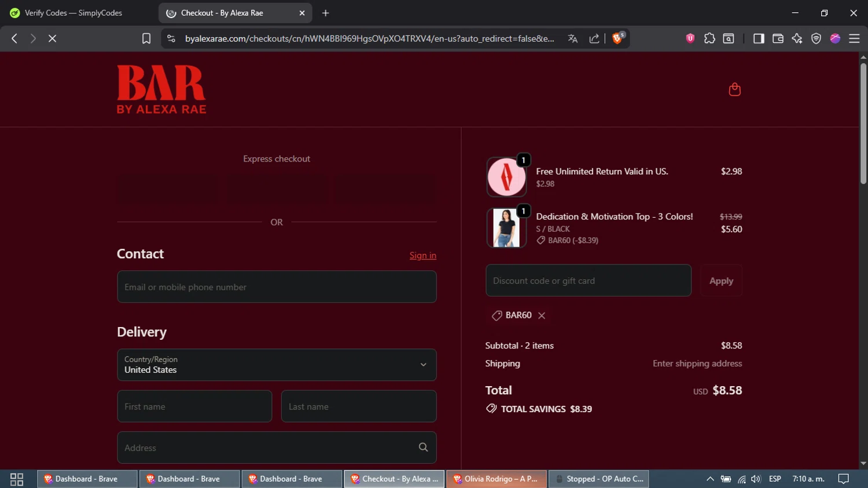
Task: Click the BAR60 (-$8.39) discount label
Action: pos(567,240)
